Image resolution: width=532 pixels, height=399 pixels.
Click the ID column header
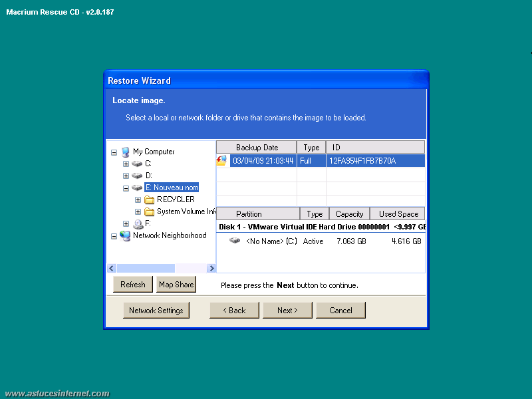(x=375, y=147)
